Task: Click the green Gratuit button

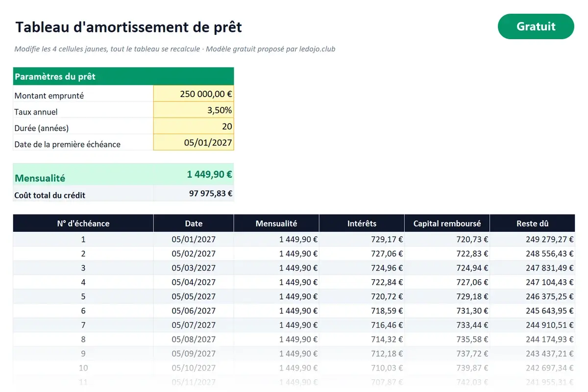Action: click(536, 26)
